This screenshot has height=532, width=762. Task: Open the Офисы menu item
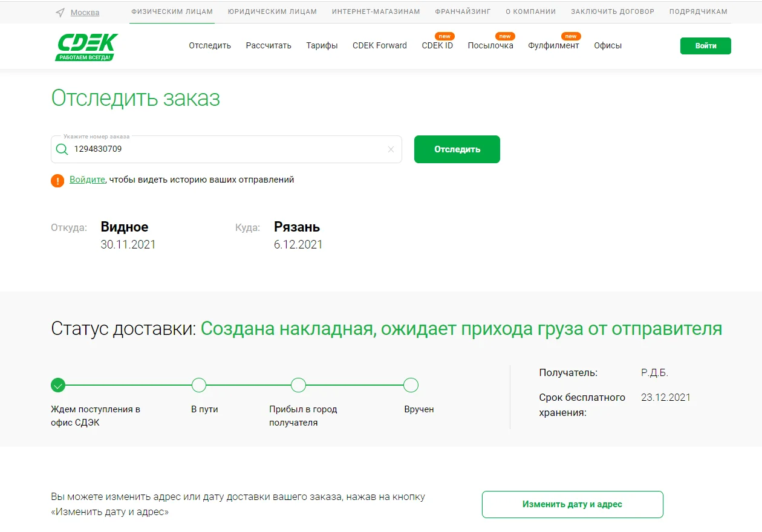pyautogui.click(x=608, y=45)
